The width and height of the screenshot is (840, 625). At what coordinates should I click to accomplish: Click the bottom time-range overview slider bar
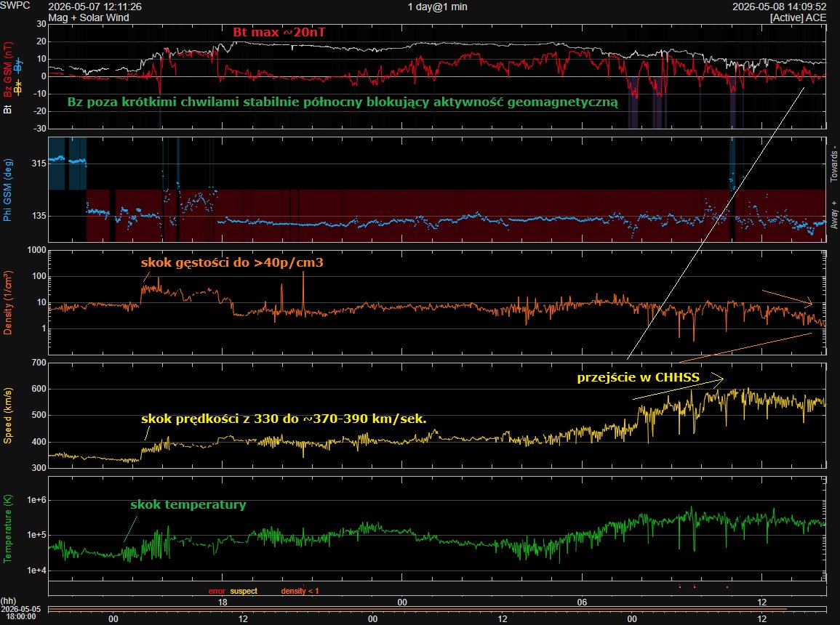(x=437, y=609)
